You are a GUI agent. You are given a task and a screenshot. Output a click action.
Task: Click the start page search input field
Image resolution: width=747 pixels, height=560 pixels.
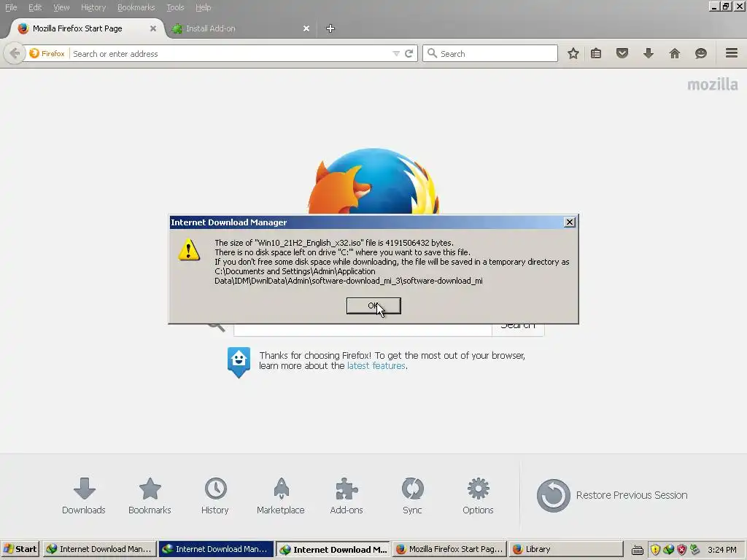click(363, 329)
